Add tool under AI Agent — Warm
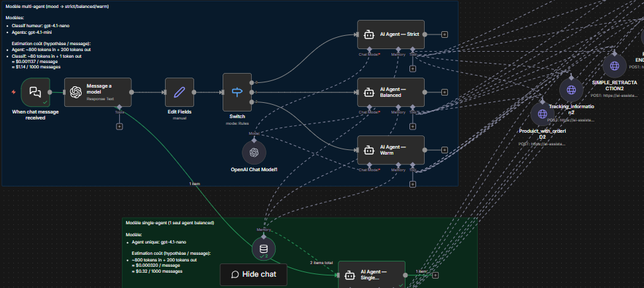644x288 pixels. 413,184
